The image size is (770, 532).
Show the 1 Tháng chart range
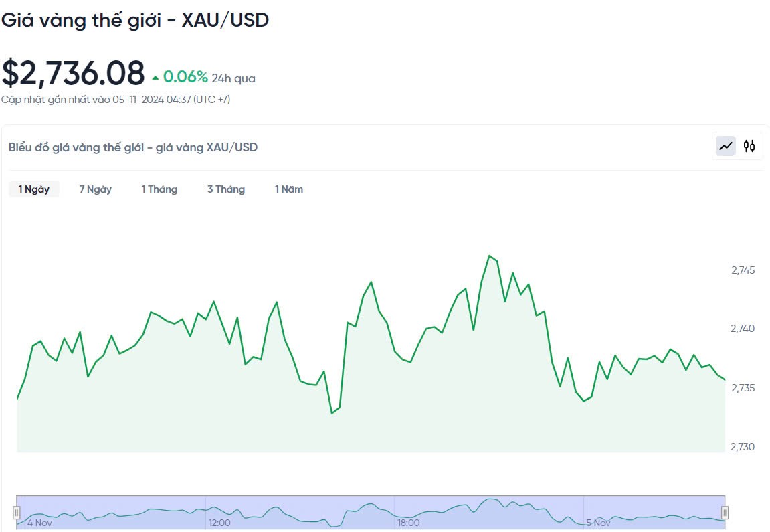pyautogui.click(x=159, y=189)
